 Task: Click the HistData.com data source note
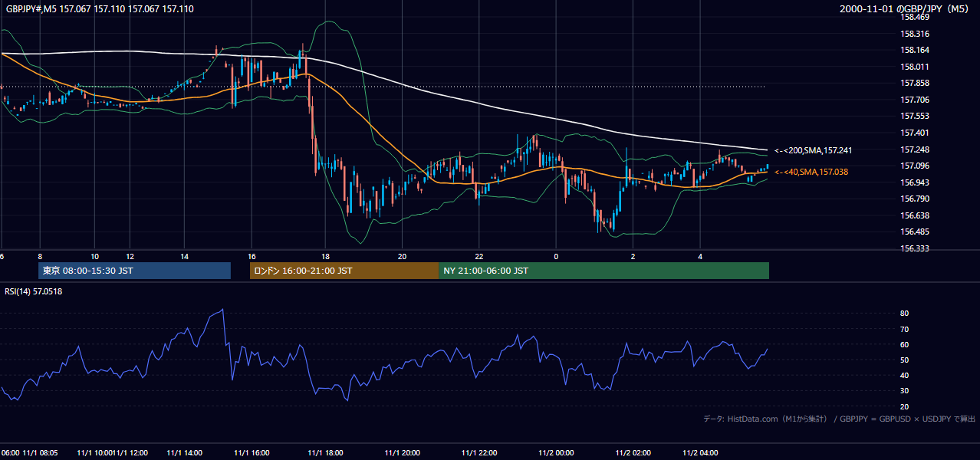click(839, 419)
